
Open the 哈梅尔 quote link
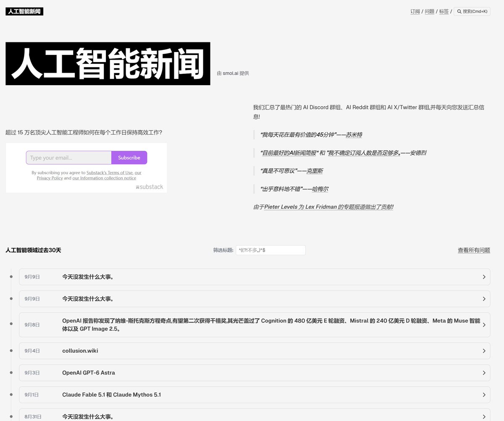click(320, 189)
